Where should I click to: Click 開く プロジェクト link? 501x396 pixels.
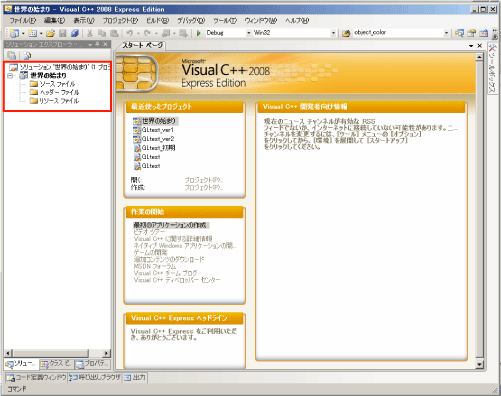tap(204, 180)
